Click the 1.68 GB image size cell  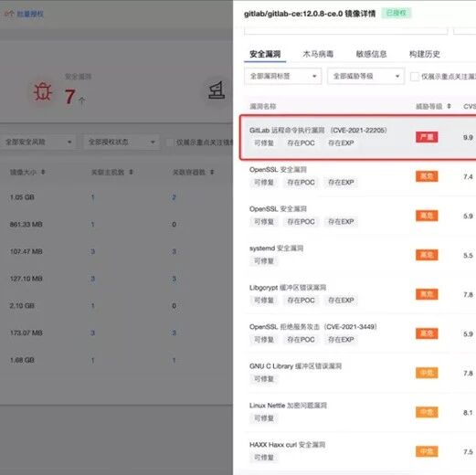(x=22, y=360)
